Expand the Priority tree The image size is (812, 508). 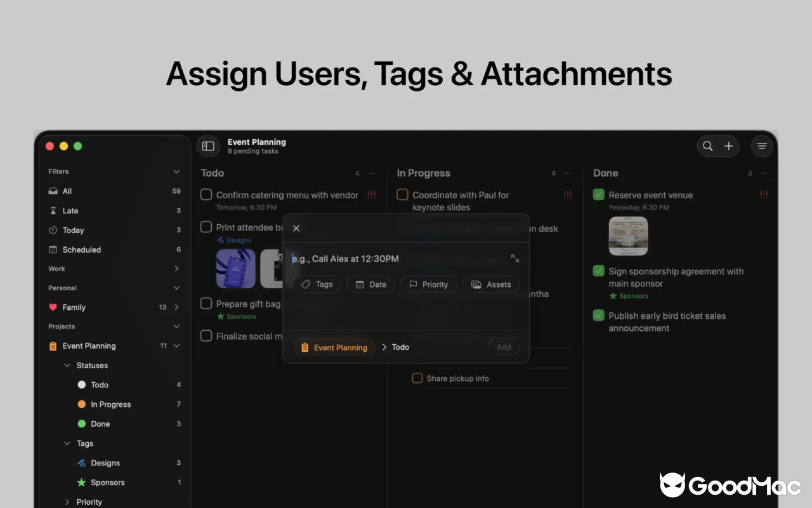click(x=67, y=502)
